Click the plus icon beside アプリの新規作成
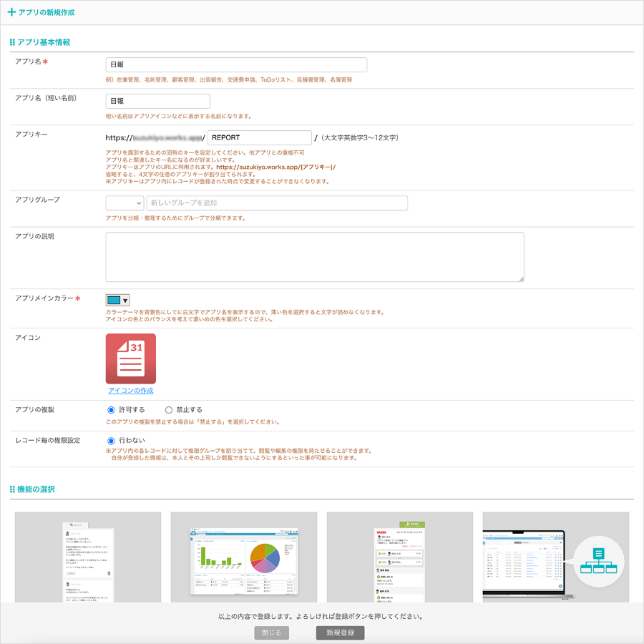This screenshot has width=644, height=644. (12, 12)
